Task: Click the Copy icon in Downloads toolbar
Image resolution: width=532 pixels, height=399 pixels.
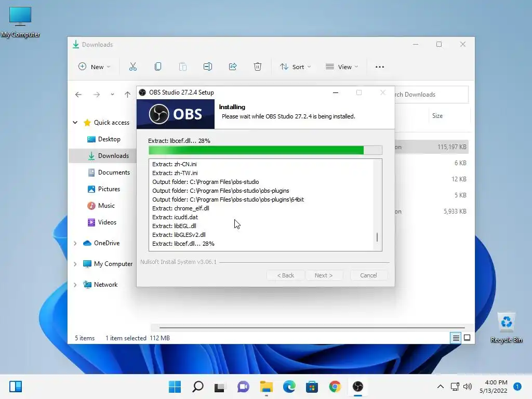Action: tap(158, 66)
